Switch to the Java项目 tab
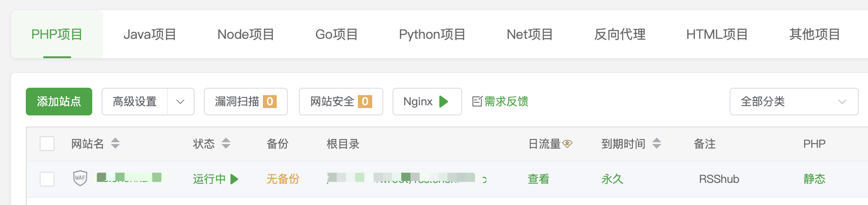 pyautogui.click(x=150, y=35)
